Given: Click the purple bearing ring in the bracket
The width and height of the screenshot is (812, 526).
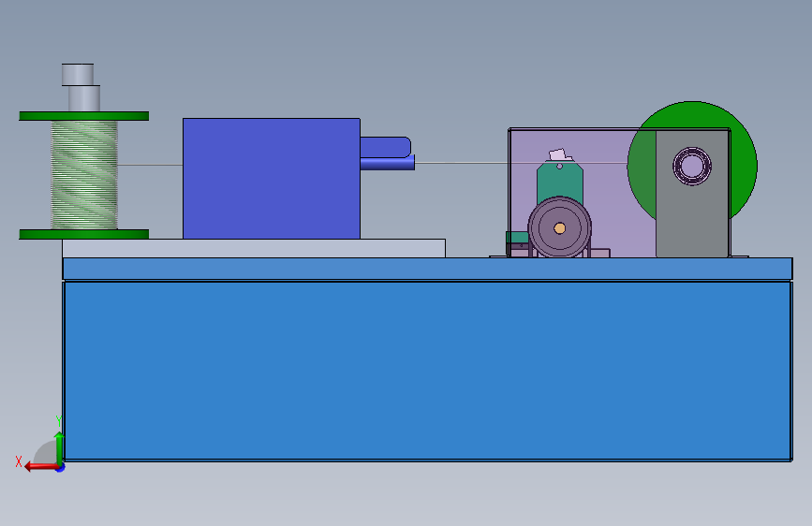Looking at the screenshot, I should click(692, 167).
